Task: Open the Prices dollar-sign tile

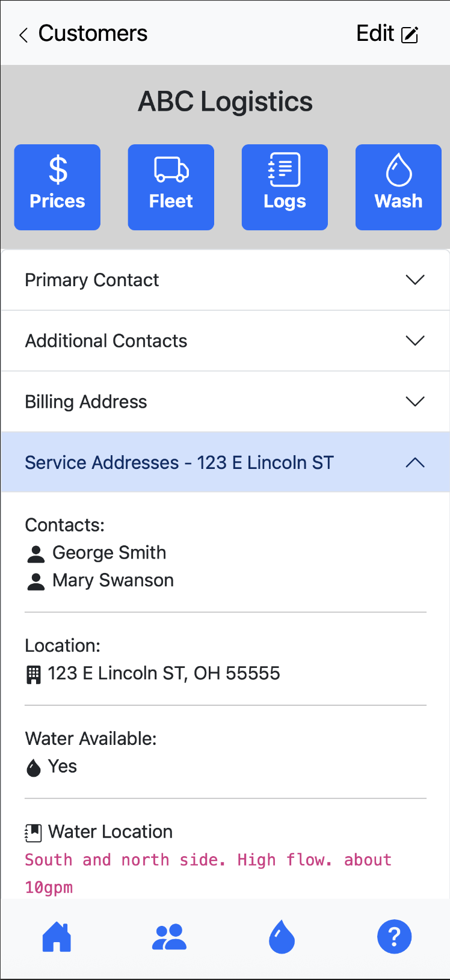Action: click(57, 187)
